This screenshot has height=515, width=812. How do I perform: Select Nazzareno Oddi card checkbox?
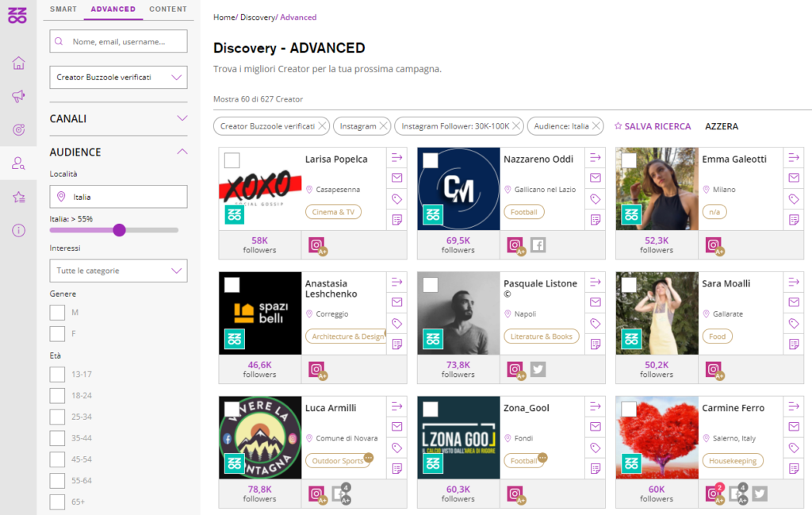tap(431, 160)
